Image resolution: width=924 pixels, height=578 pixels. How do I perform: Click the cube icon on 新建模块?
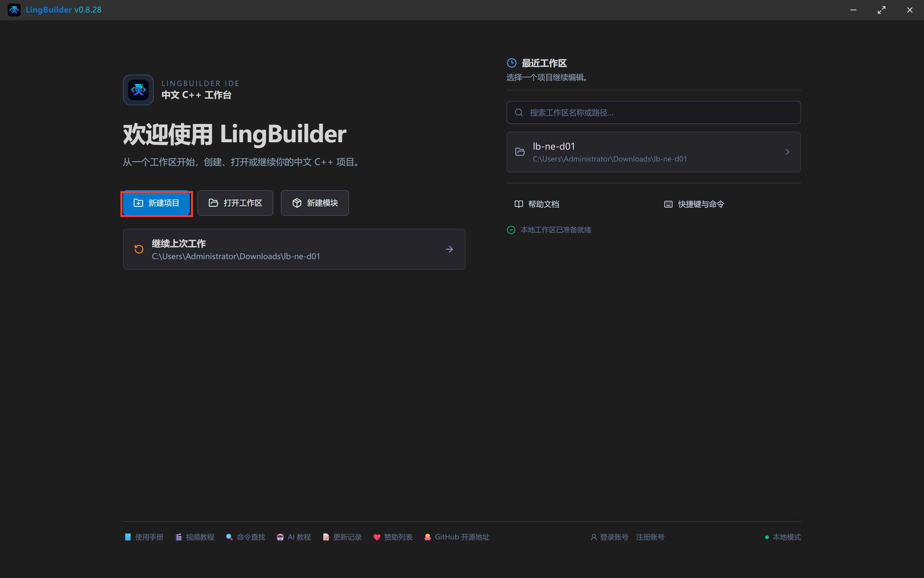point(297,203)
